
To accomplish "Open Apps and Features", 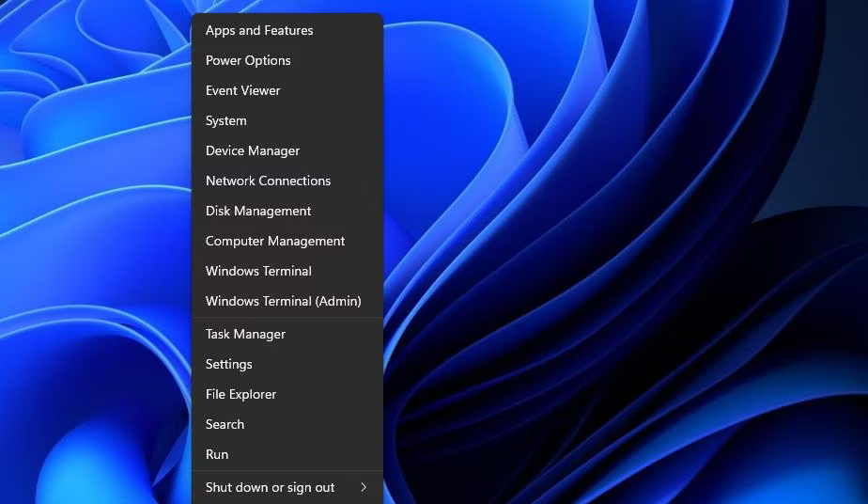I will 287,30.
